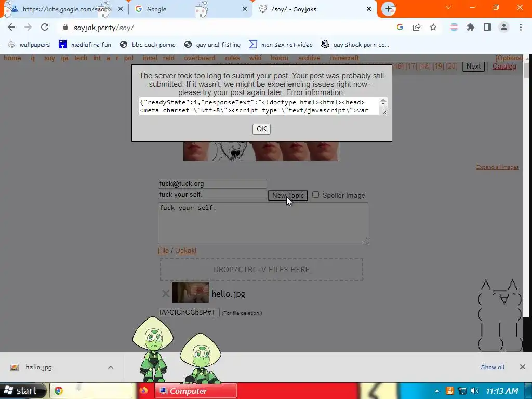Remove hello.jpg with the X icon

point(166,294)
